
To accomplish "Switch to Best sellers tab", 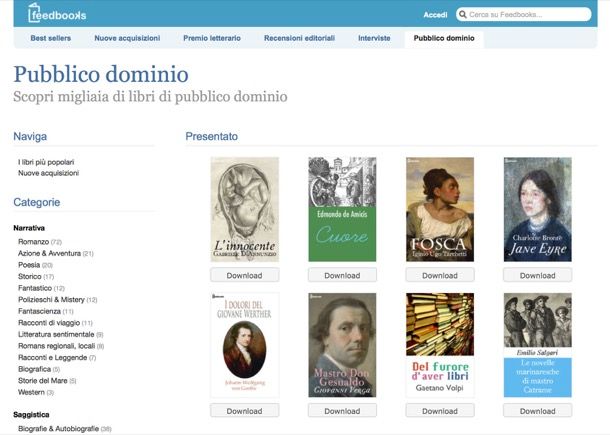I will 51,38.
